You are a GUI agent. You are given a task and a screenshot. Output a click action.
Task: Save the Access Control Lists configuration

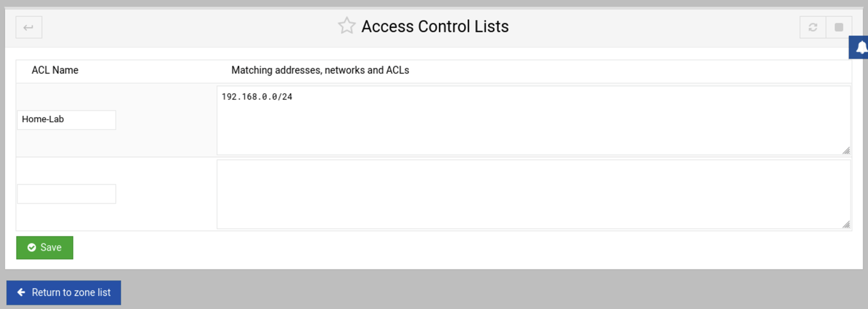pos(44,247)
